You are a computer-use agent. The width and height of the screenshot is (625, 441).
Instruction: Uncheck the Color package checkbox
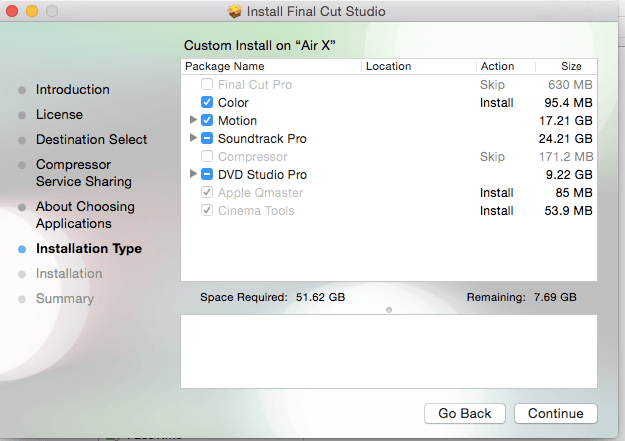pos(207,103)
